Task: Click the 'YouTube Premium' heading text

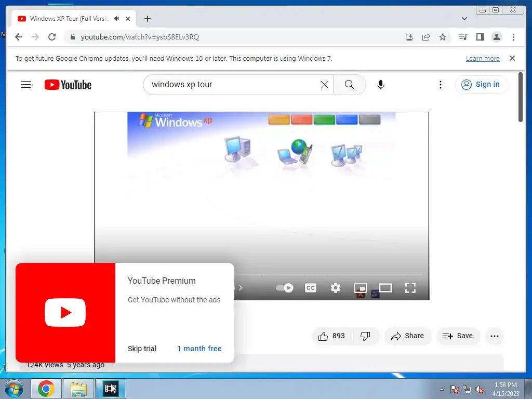Action: click(x=162, y=281)
